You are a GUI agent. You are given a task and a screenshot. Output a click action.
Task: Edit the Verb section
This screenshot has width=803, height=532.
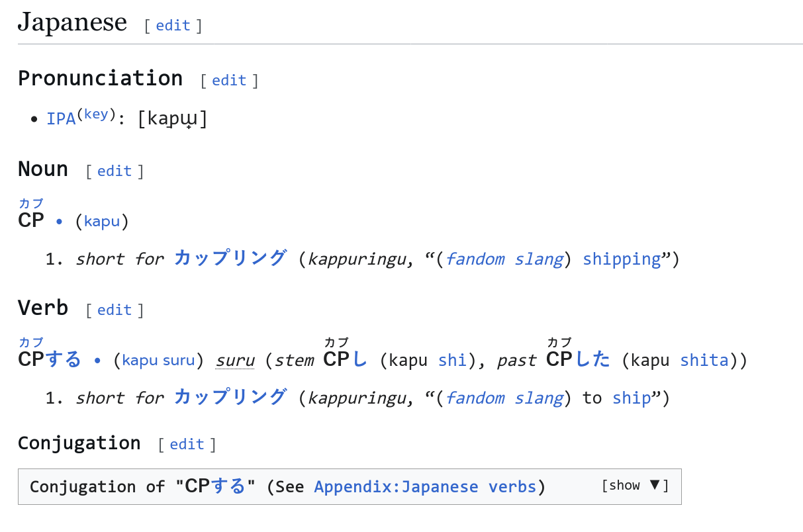tap(115, 310)
